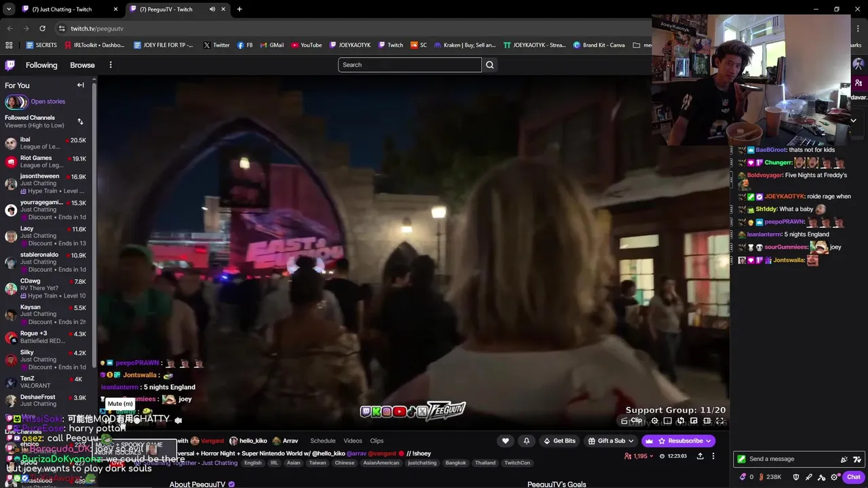
Task: Open the Taiwan tag
Action: tap(317, 463)
